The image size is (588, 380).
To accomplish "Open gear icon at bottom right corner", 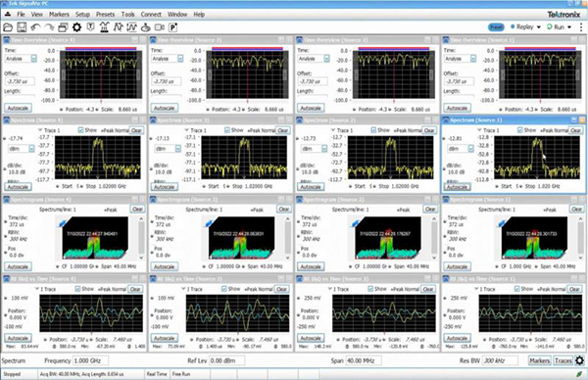I will [x=579, y=360].
